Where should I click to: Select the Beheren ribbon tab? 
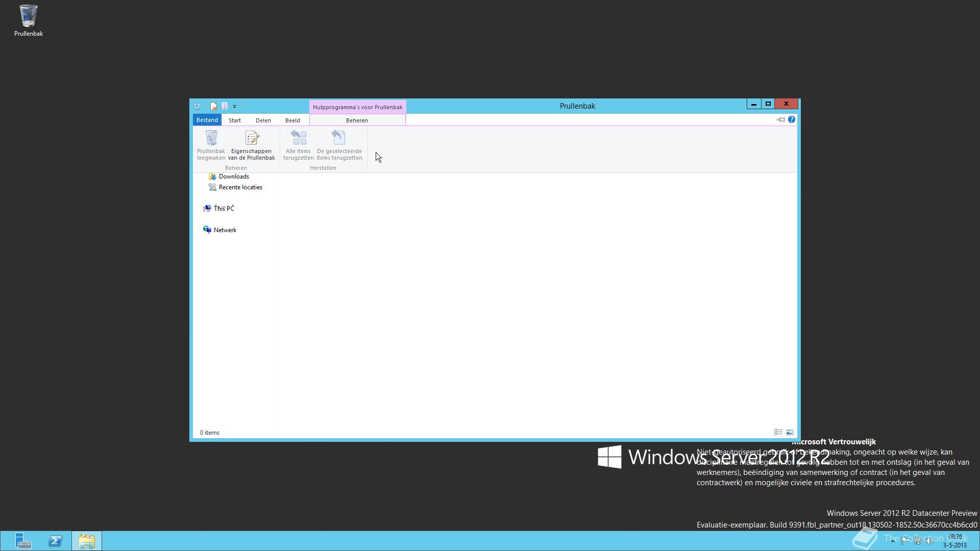tap(357, 120)
